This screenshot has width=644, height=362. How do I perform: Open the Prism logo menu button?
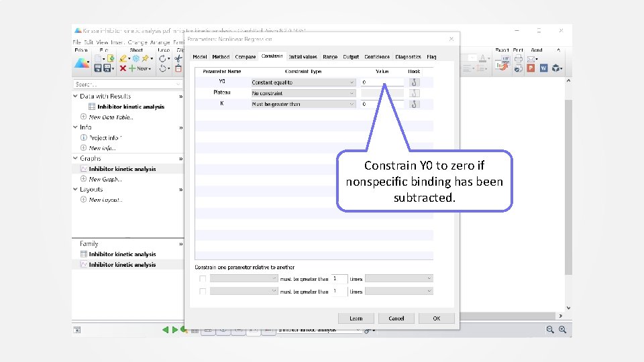point(82,63)
